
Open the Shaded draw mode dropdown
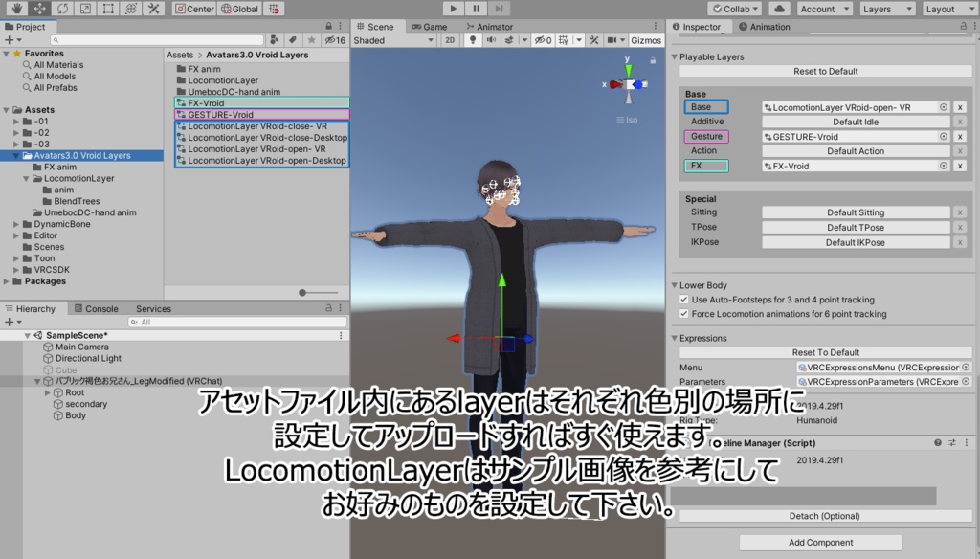click(392, 40)
